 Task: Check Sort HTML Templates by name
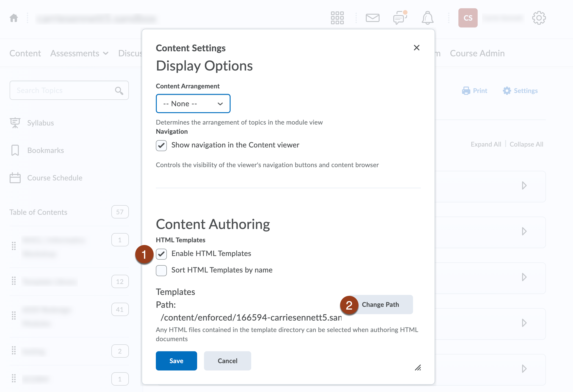161,271
